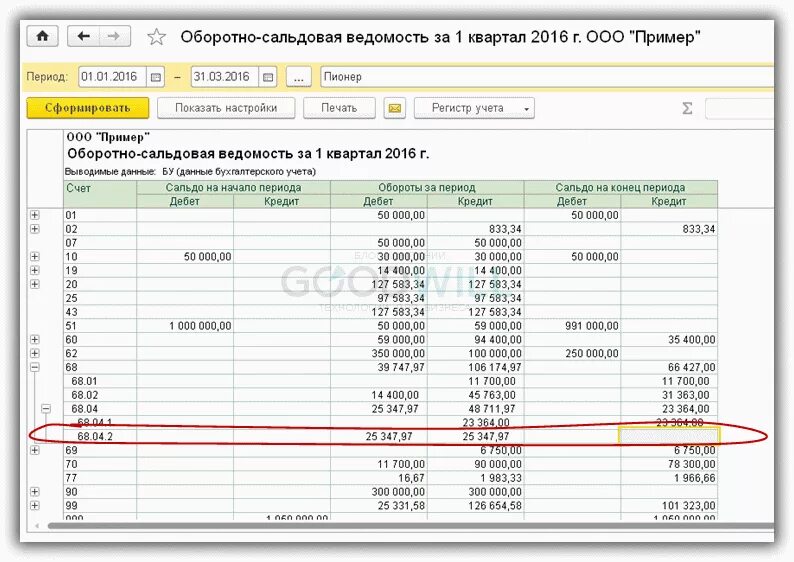Click debit turnover 25 347,97 in row 68.04.2
Viewport: 794px width, 562px height.
pyautogui.click(x=389, y=436)
